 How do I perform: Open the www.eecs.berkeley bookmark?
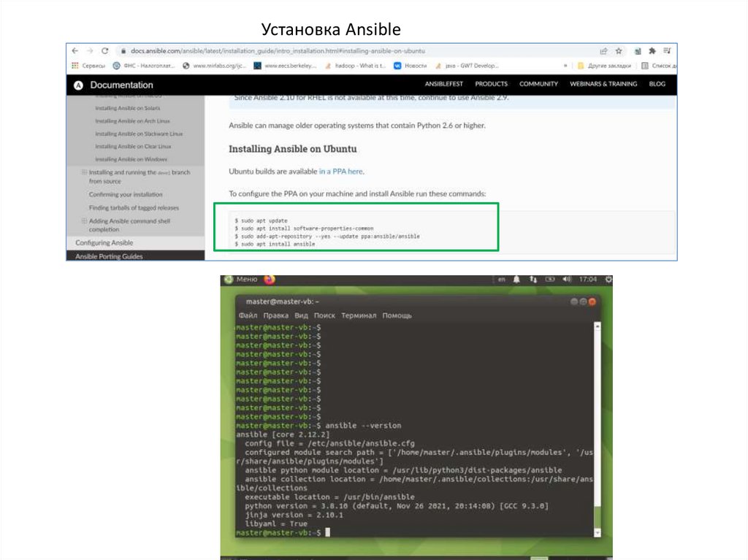[x=285, y=66]
